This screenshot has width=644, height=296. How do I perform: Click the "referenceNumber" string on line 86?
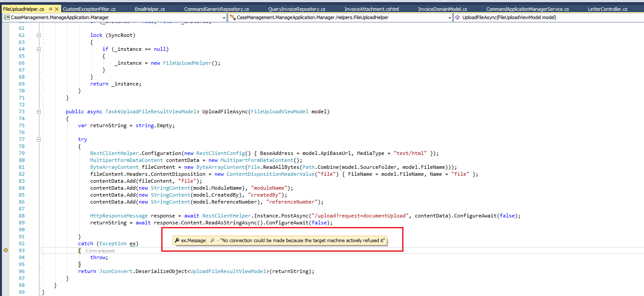(292, 202)
